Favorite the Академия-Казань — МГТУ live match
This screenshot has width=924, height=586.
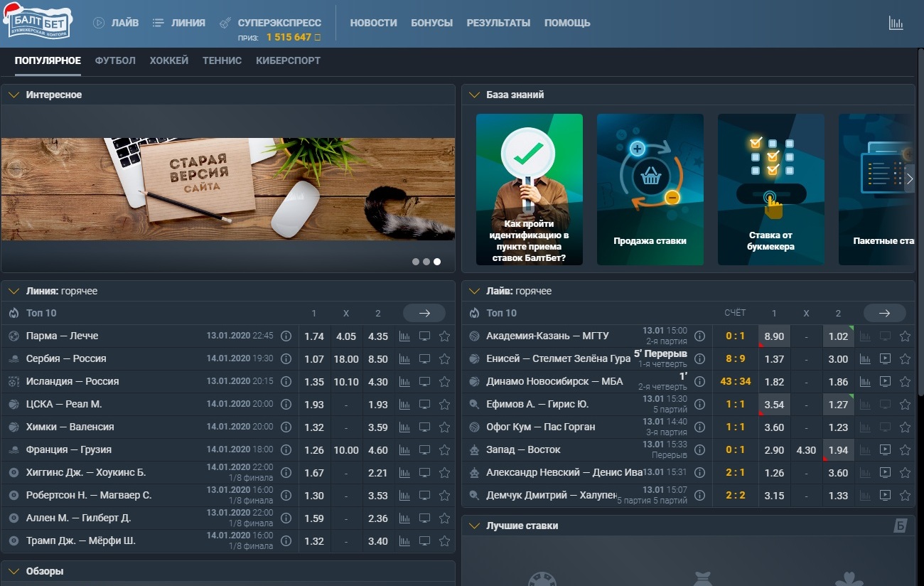(906, 336)
